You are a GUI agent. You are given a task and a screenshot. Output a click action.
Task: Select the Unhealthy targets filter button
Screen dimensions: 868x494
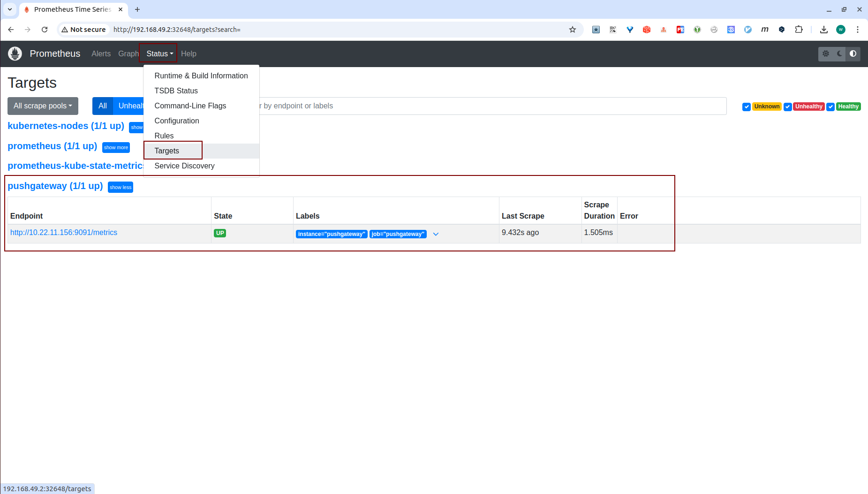pos(128,106)
